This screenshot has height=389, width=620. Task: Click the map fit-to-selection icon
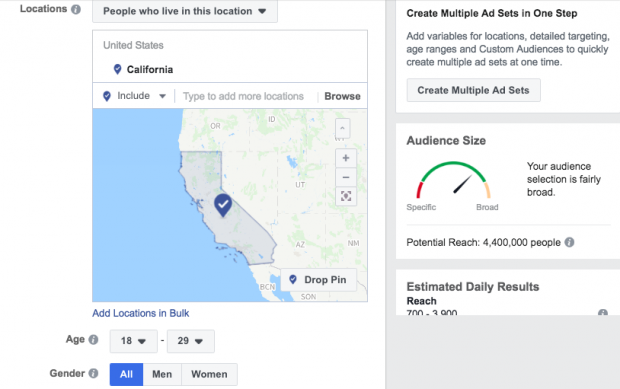tap(346, 196)
